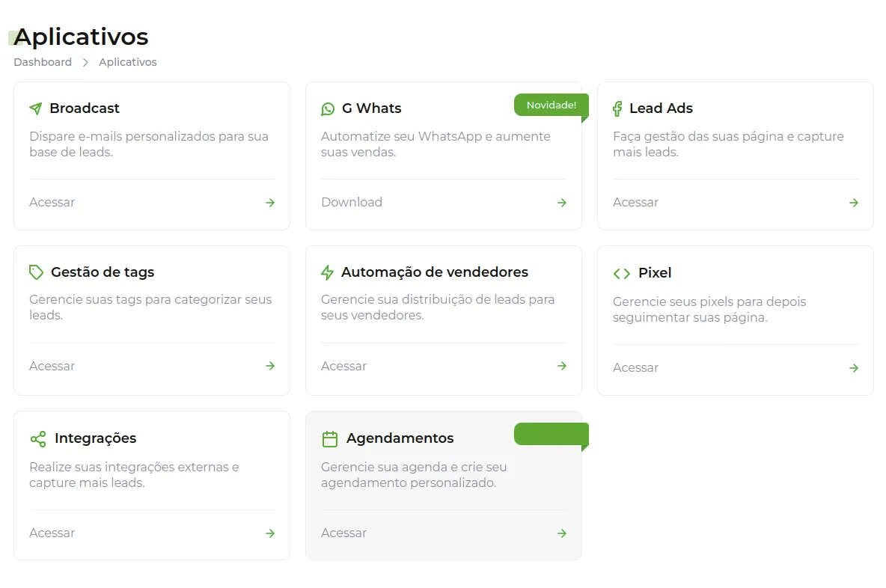
Task: Click Acessar in the Lead Ads card
Action: point(635,202)
